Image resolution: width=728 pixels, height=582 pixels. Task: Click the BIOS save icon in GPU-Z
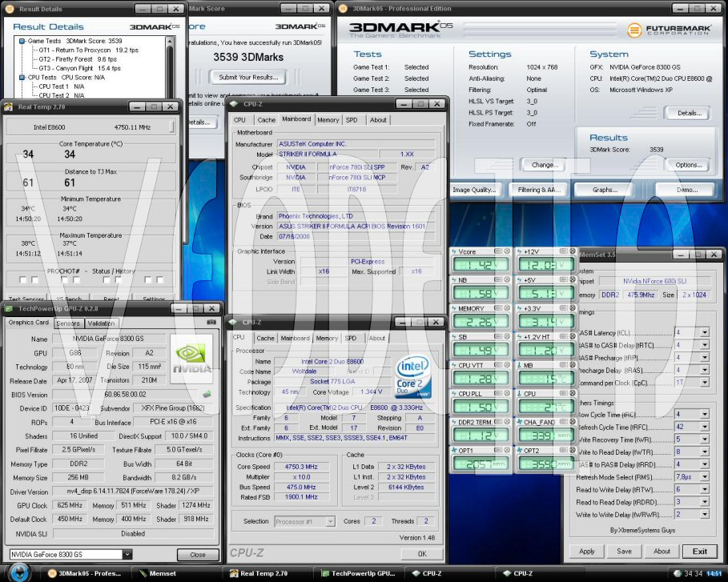pyautogui.click(x=207, y=394)
